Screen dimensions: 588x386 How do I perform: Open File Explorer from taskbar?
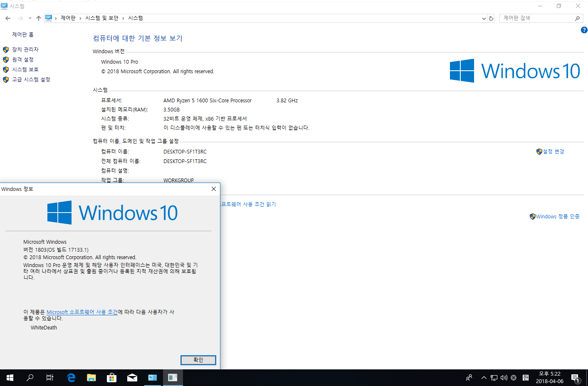click(91, 378)
